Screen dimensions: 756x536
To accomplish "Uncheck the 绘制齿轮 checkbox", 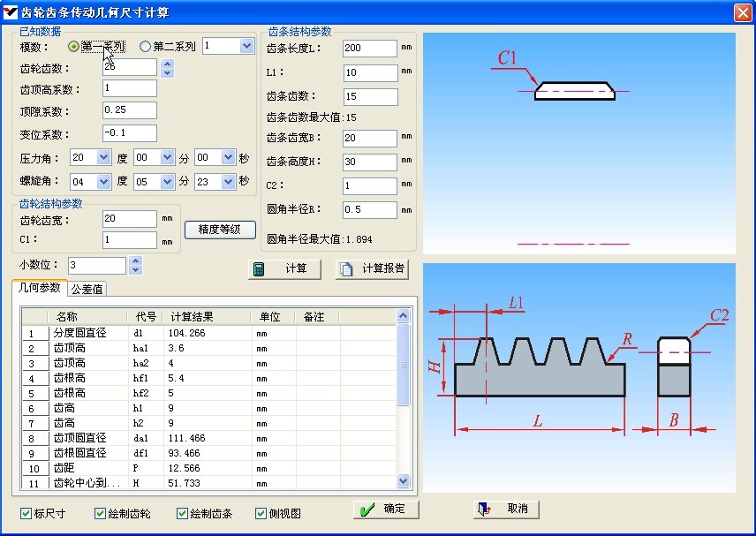I will click(99, 513).
